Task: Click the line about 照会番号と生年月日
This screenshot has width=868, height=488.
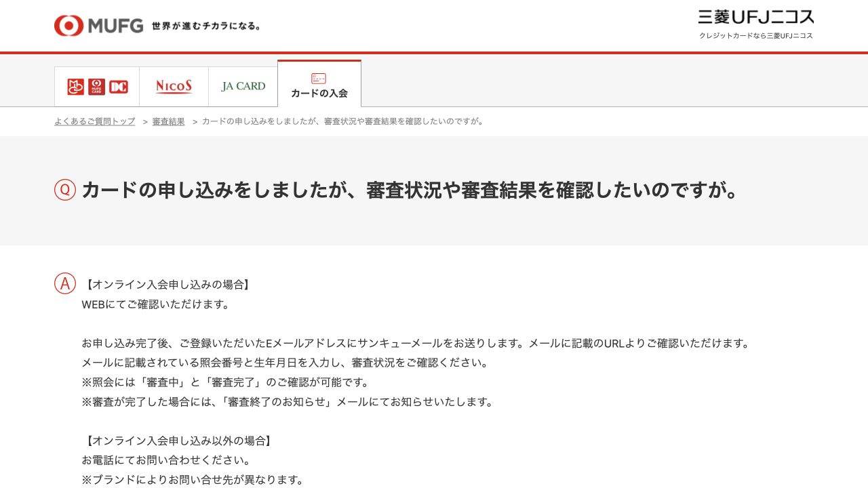Action: (285, 363)
